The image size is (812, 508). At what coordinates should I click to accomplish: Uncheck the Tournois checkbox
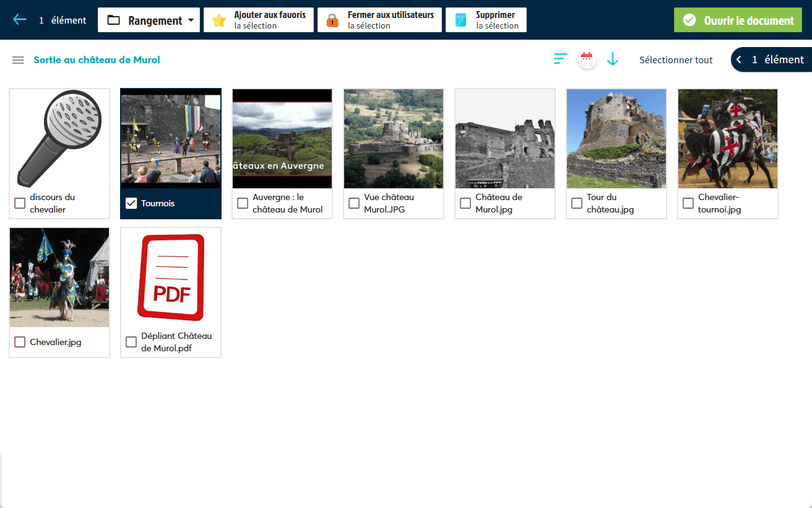point(131,203)
